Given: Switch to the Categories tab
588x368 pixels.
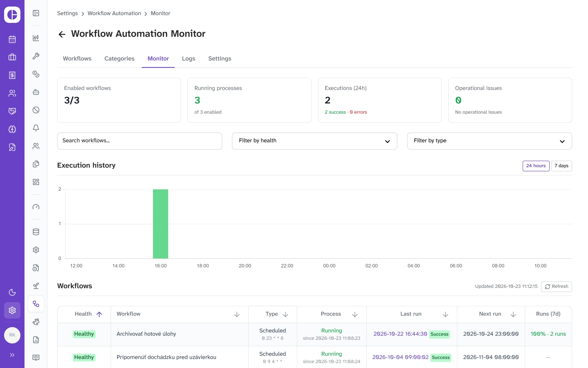Looking at the screenshot, I should tap(119, 59).
